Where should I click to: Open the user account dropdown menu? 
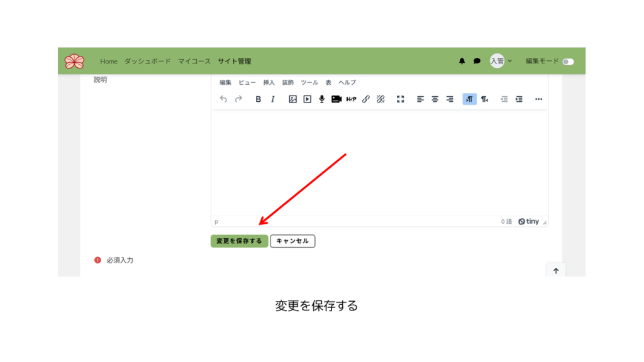coord(501,61)
